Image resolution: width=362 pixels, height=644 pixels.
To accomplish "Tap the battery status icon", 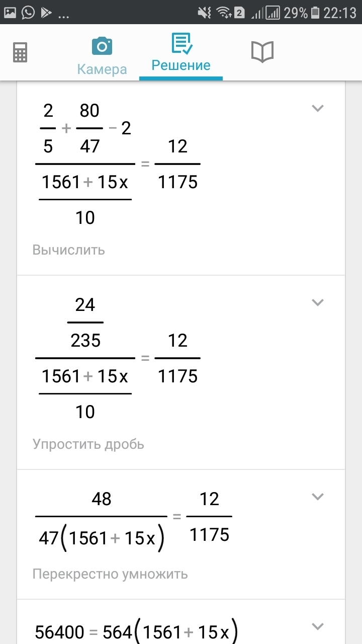I will (x=315, y=13).
